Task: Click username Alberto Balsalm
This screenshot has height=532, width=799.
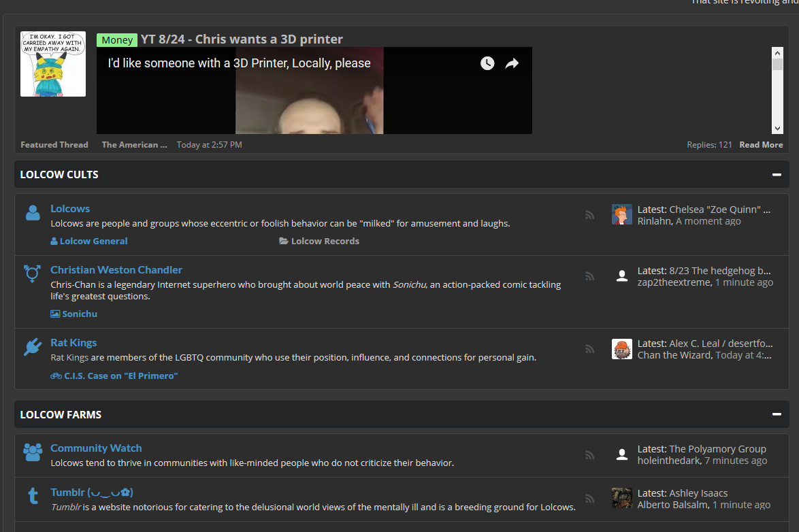Action: point(672,505)
